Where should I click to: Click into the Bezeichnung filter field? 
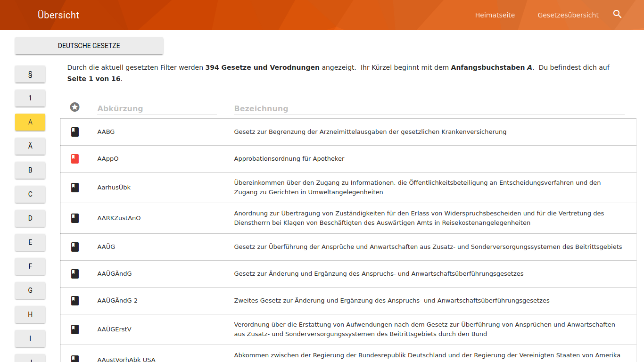point(429,108)
